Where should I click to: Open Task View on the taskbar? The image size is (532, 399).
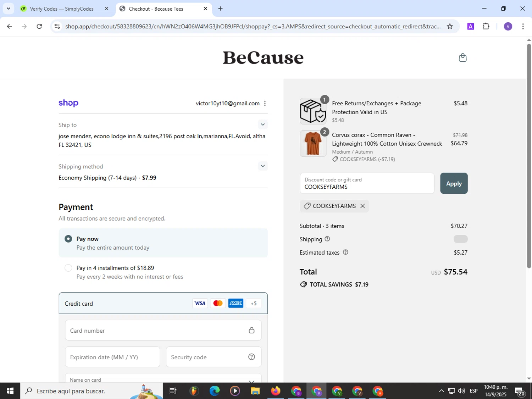(x=173, y=391)
